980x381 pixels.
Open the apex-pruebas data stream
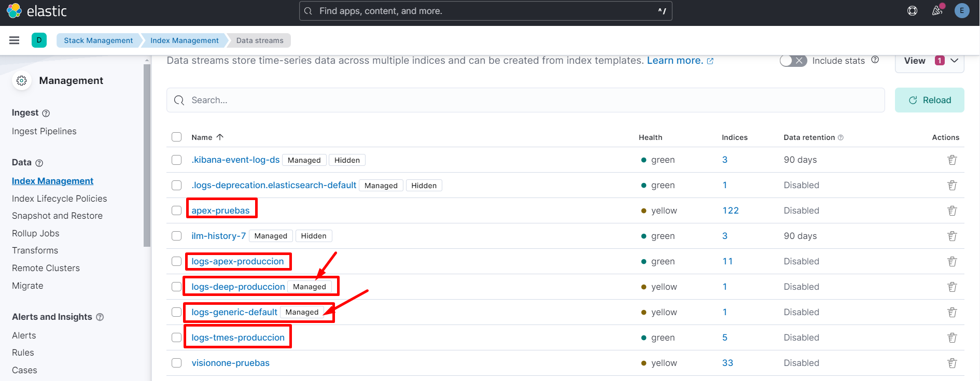220,210
